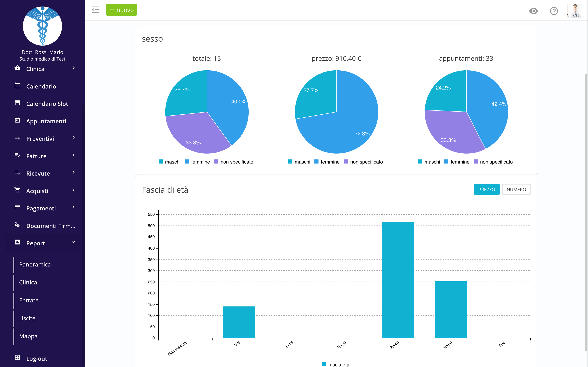This screenshot has width=588, height=367.
Task: Click the green nuovo button
Action: point(121,10)
